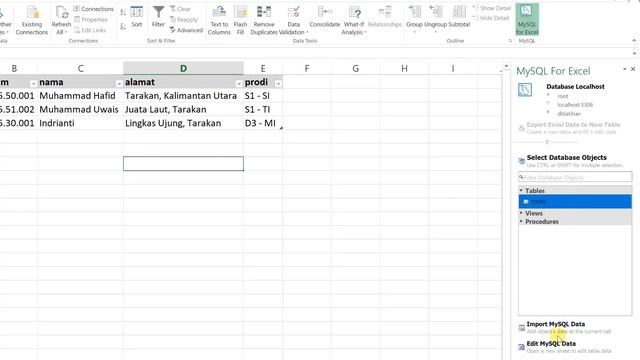Click sort descending Z-A icon
The width and height of the screenshot is (640, 360).
click(x=123, y=27)
